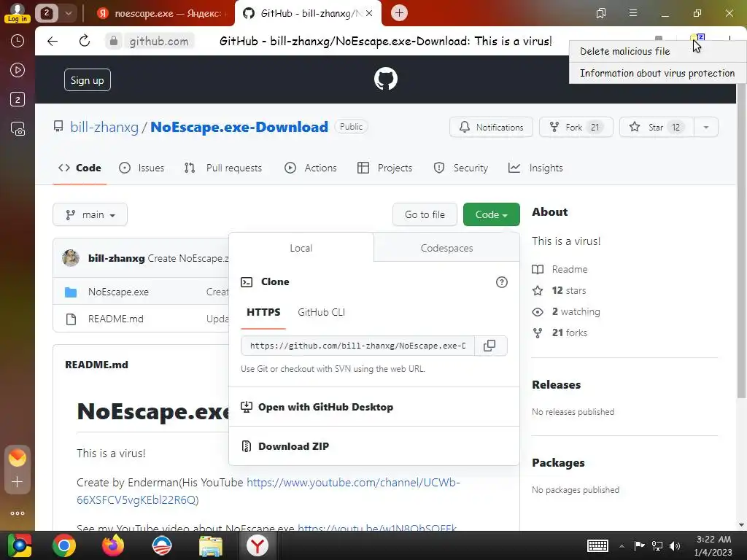The height and width of the screenshot is (560, 747).
Task: Open on-screen keyboard in system tray
Action: pyautogui.click(x=598, y=545)
